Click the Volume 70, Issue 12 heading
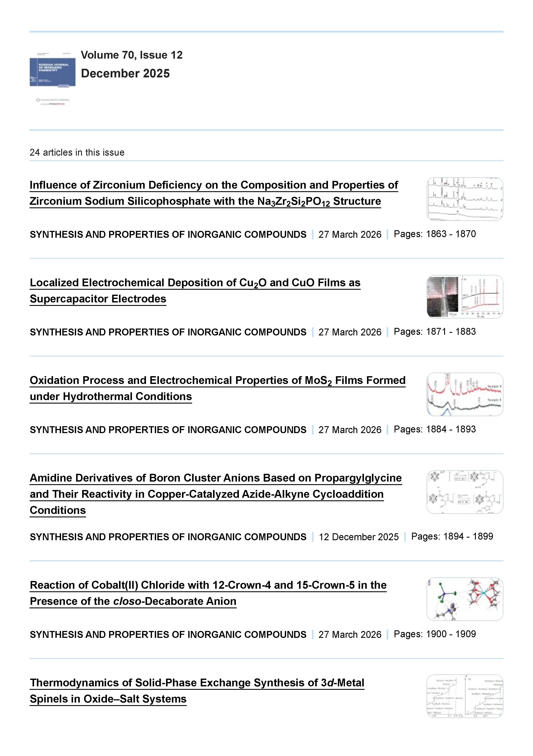 (x=132, y=55)
